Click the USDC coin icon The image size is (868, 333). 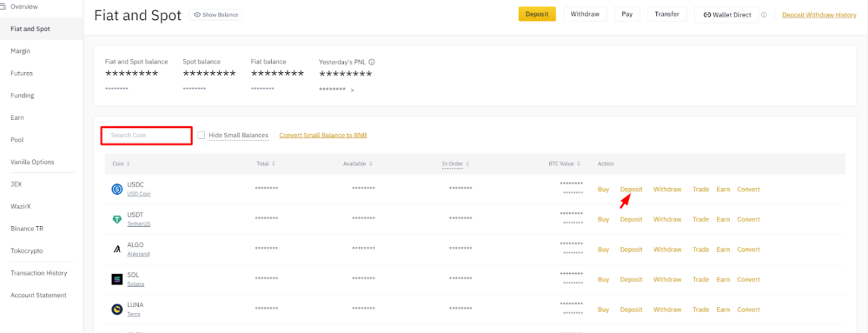coord(117,190)
